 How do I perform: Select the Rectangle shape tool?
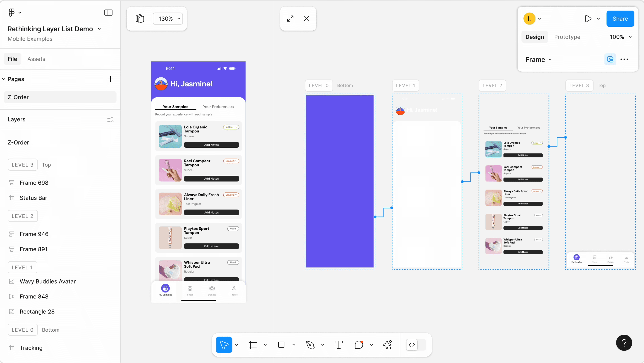point(281,345)
